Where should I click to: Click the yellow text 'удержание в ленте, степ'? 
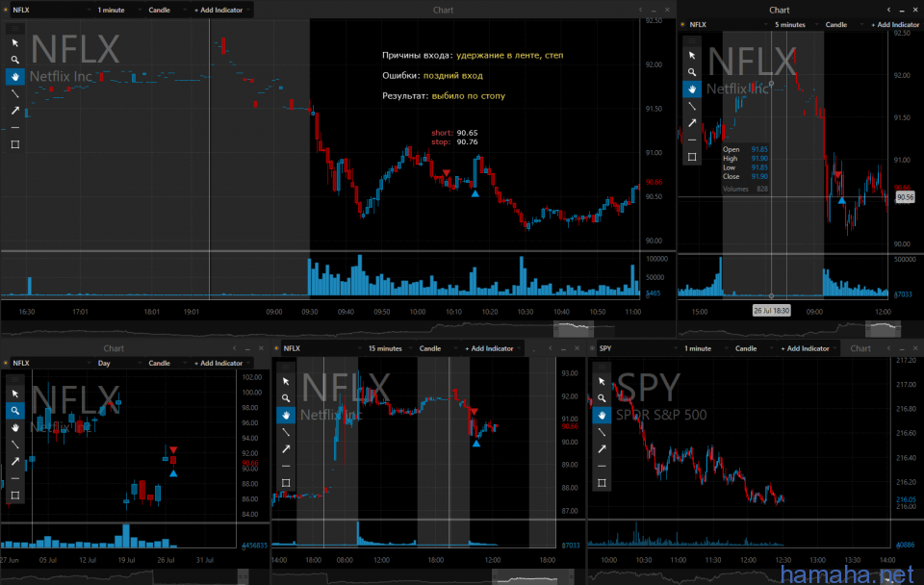click(510, 56)
